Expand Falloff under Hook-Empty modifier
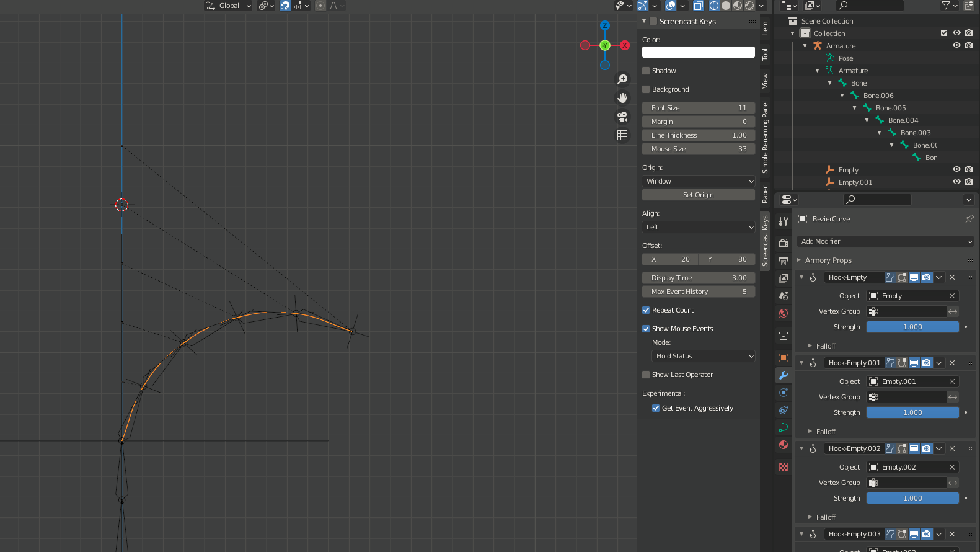 810,346
